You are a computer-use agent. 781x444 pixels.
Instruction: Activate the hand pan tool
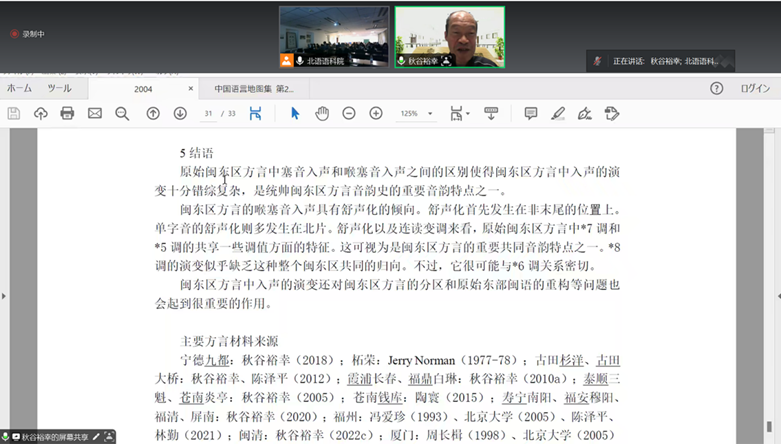click(322, 114)
